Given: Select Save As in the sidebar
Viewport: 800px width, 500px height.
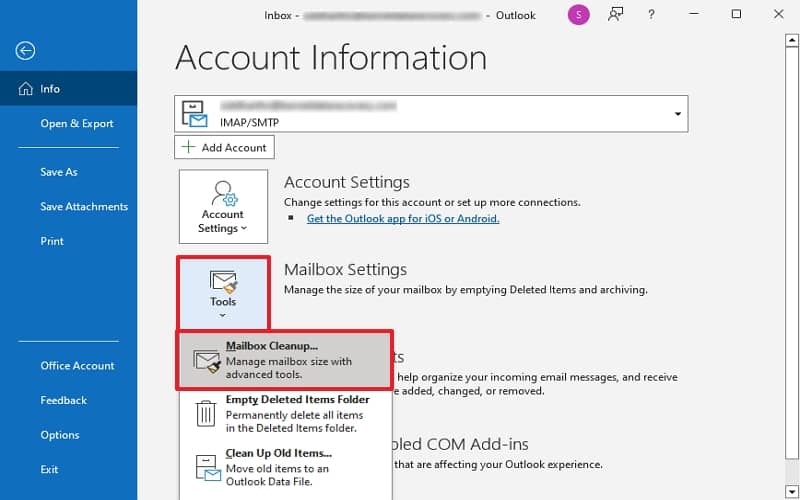Looking at the screenshot, I should tap(59, 172).
